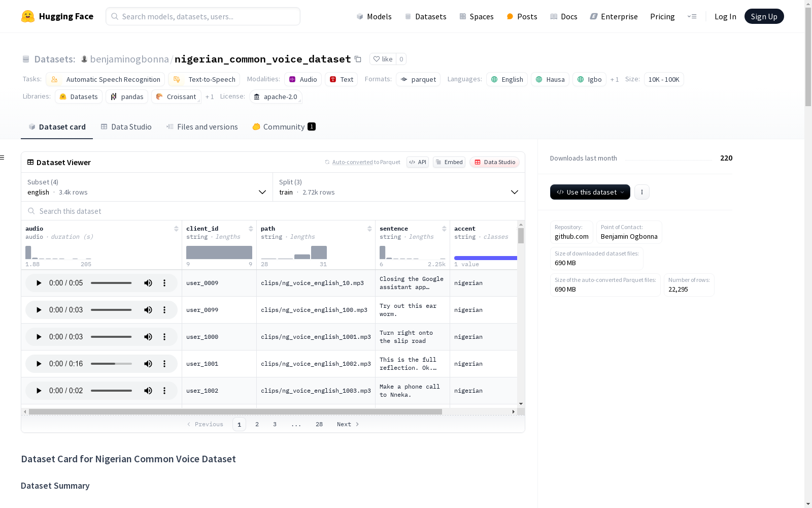Open the Pricing page

pyautogui.click(x=662, y=16)
